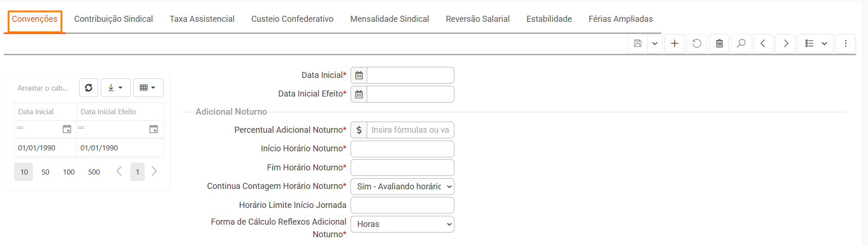Open grid column chooser dropdown
Viewport: 868px width, 246px height.
pyautogui.click(x=148, y=88)
